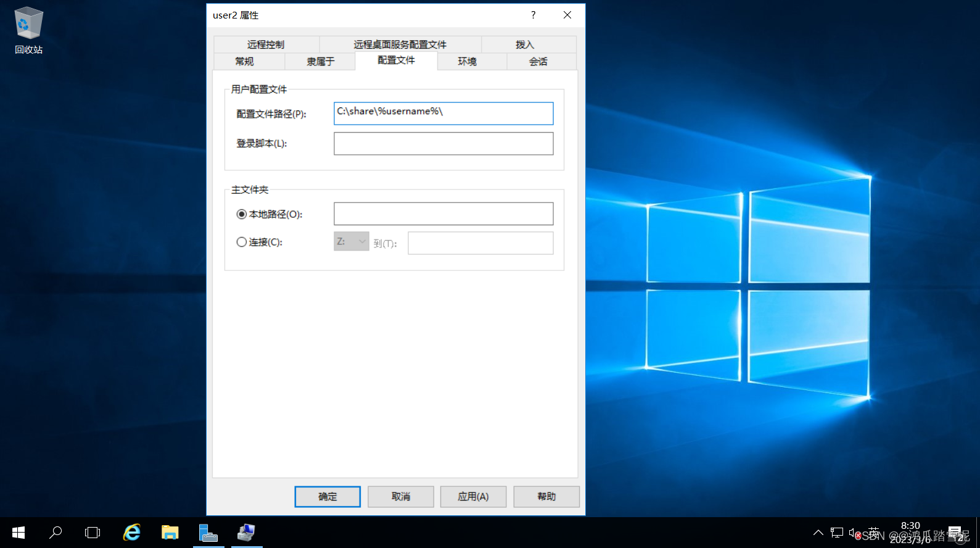Click the 本地路径 text field

pyautogui.click(x=443, y=214)
